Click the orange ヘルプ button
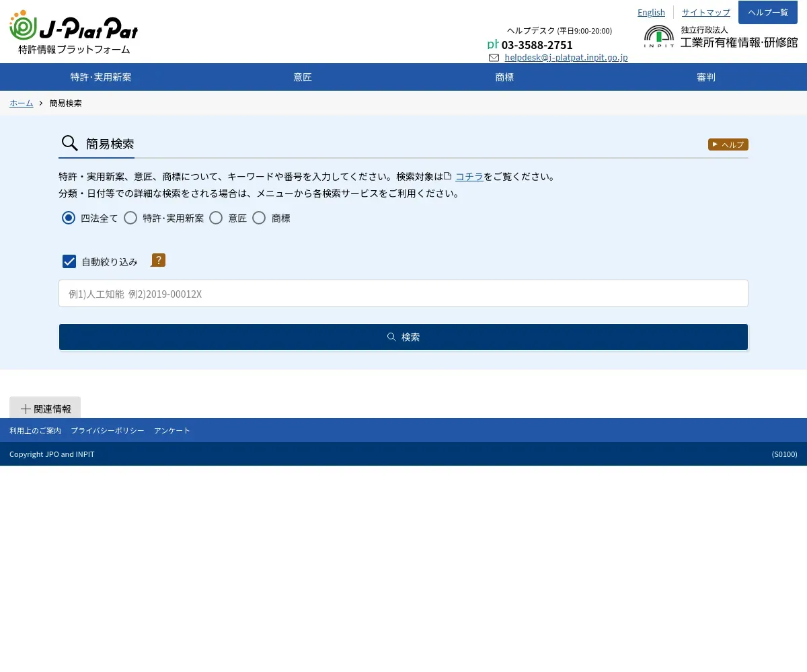This screenshot has width=807, height=672. (728, 144)
